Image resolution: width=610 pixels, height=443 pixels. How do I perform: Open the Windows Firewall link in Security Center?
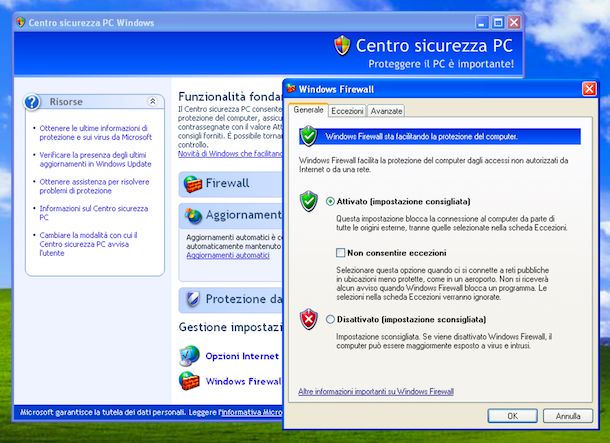244,381
